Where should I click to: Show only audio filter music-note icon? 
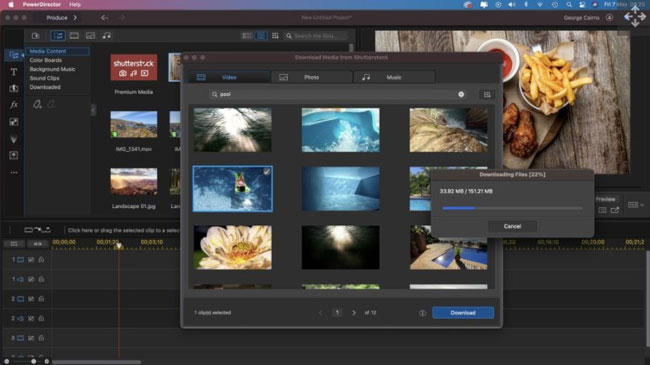(107, 36)
